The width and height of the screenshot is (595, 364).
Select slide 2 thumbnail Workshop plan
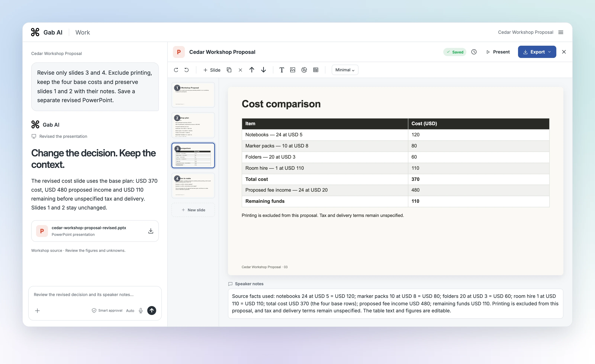193,125
